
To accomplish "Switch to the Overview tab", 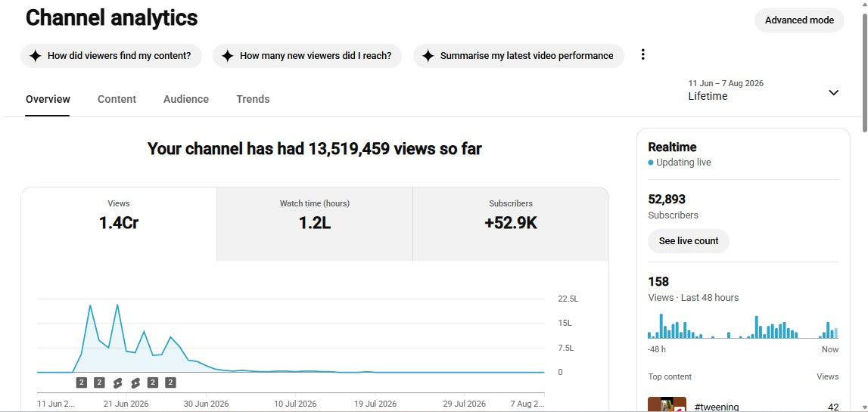I will point(48,99).
